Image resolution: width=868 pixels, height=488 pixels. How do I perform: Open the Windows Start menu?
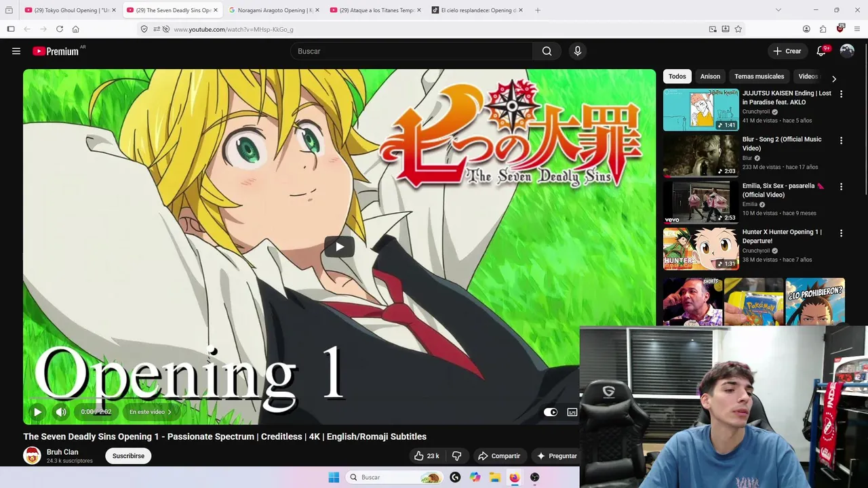334,477
